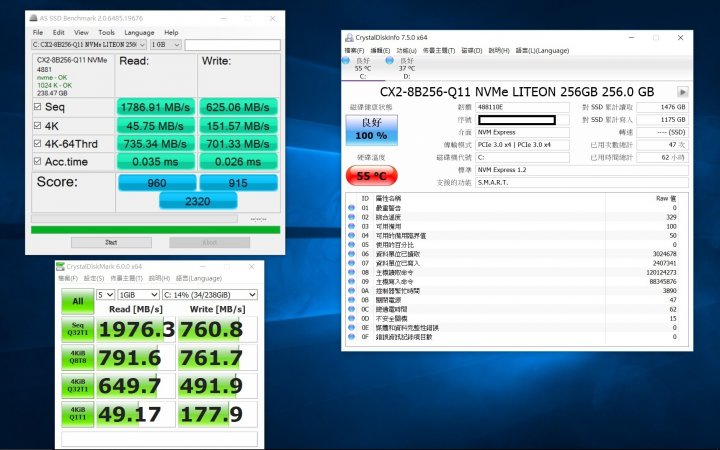Image resolution: width=720 pixels, height=450 pixels.
Task: Click the green progress bar in AS SSD
Action: click(x=155, y=230)
